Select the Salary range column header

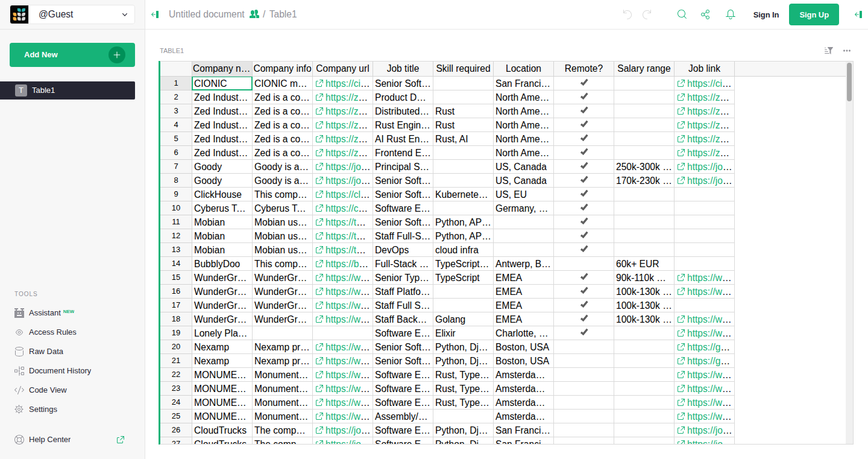coord(644,69)
